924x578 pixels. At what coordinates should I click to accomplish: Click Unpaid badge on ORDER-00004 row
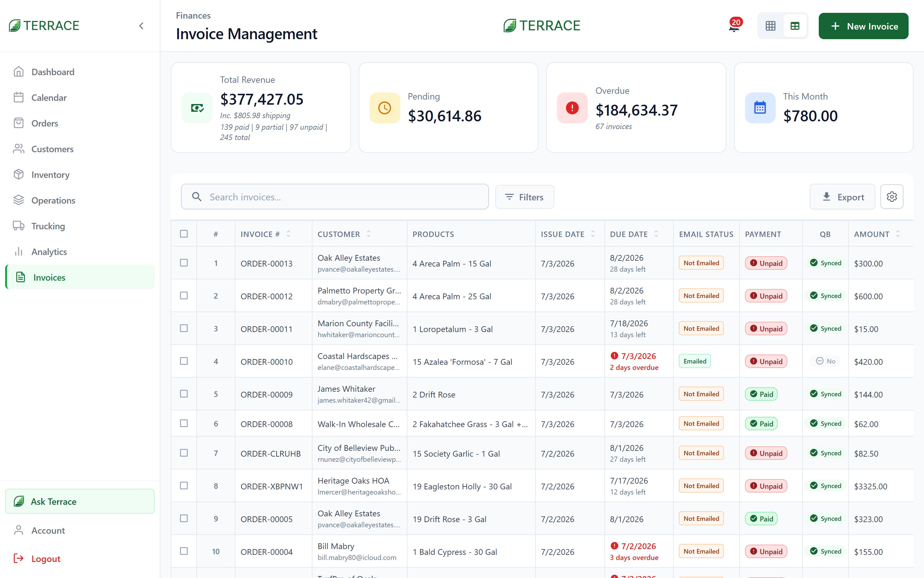point(766,552)
